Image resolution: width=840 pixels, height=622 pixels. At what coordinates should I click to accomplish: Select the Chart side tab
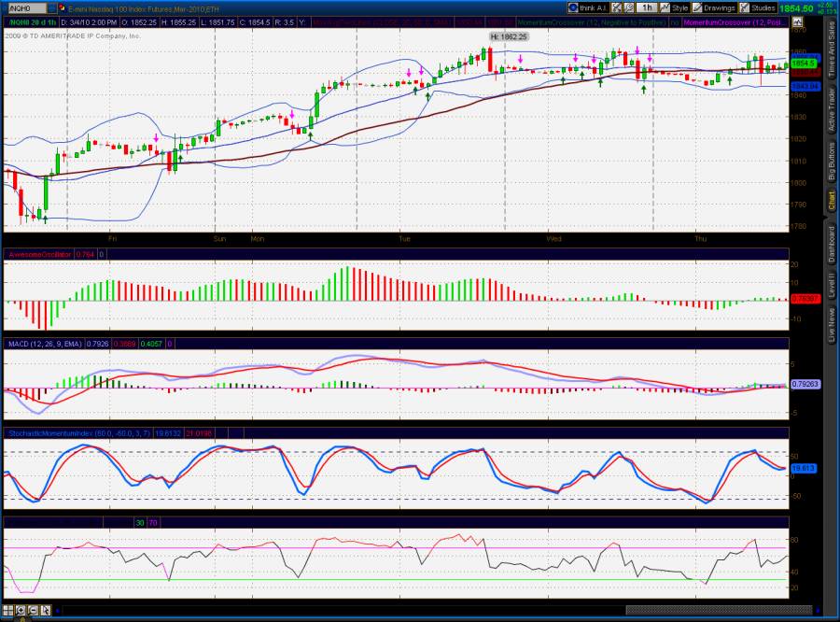coord(832,200)
